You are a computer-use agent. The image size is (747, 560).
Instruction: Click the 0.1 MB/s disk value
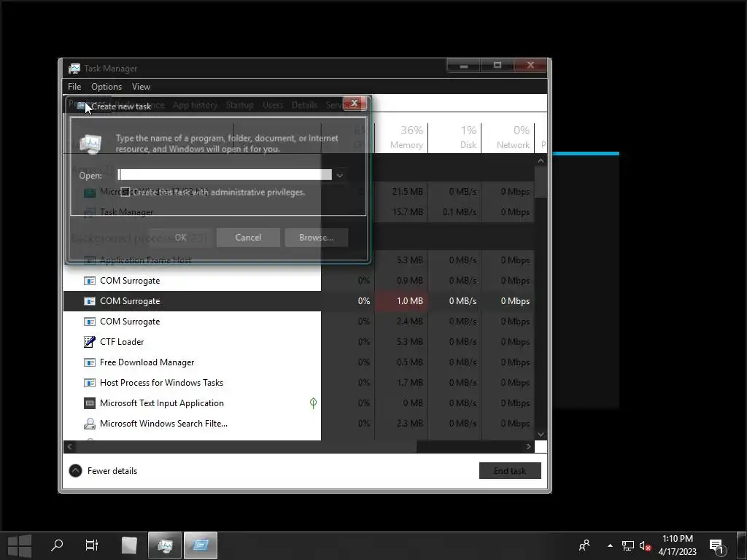click(460, 212)
